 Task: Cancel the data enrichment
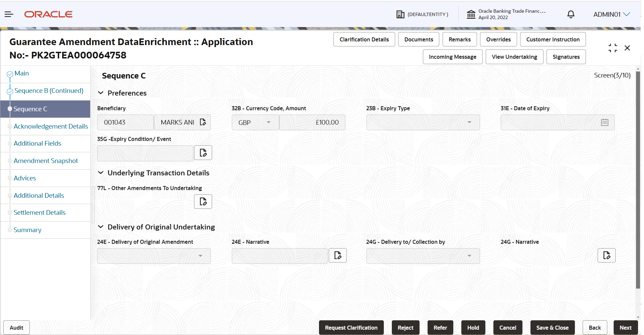point(508,328)
